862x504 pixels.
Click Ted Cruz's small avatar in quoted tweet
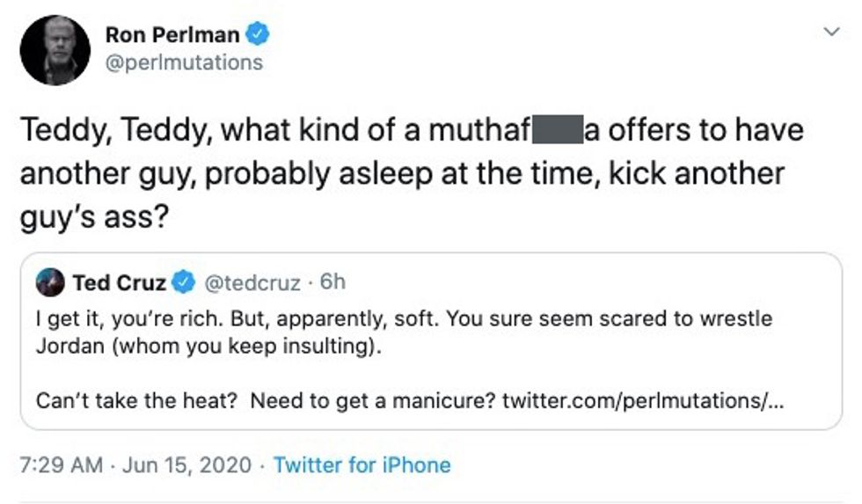[x=49, y=282]
